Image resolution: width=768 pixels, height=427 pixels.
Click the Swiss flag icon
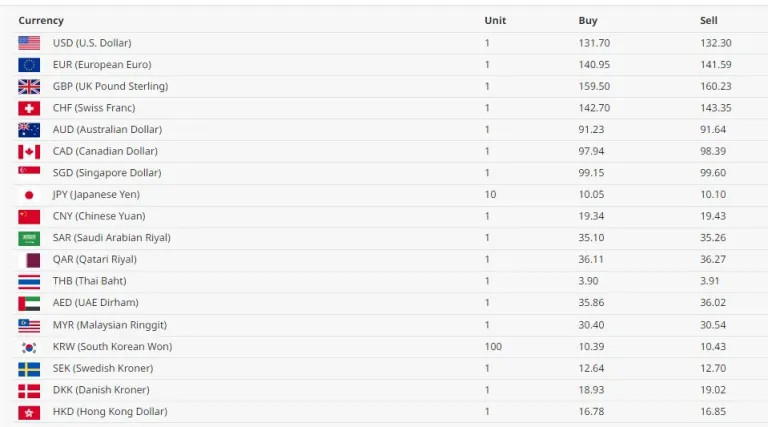coord(29,108)
